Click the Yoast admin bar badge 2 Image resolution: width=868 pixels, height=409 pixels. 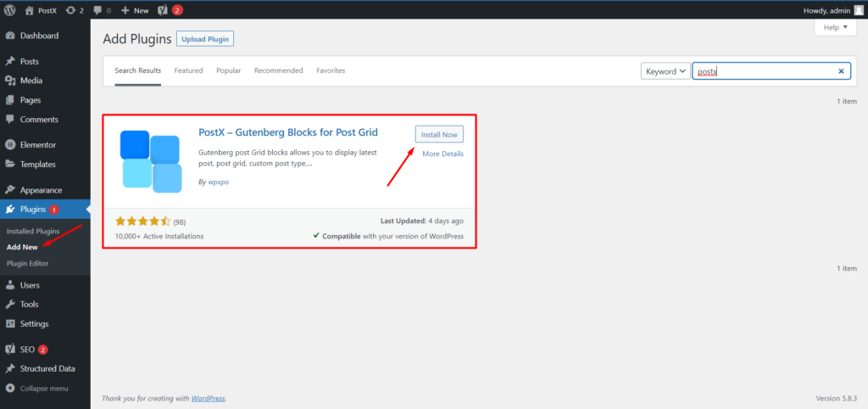pyautogui.click(x=177, y=10)
